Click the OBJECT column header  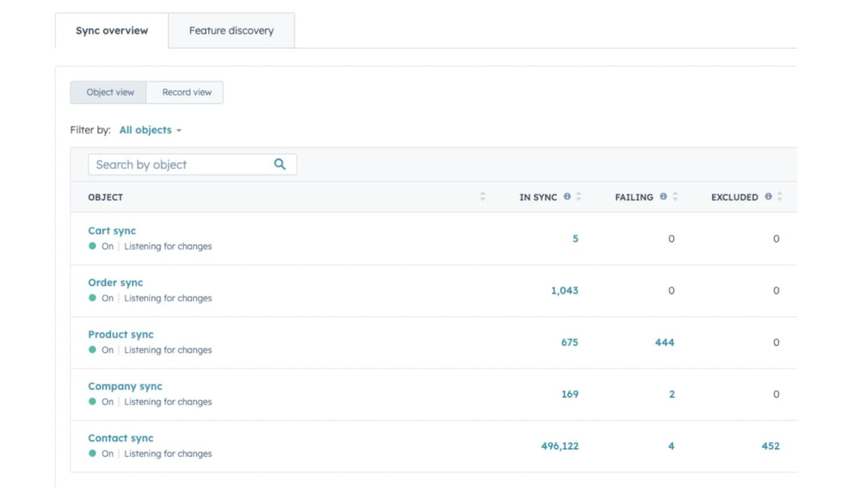[x=105, y=197]
